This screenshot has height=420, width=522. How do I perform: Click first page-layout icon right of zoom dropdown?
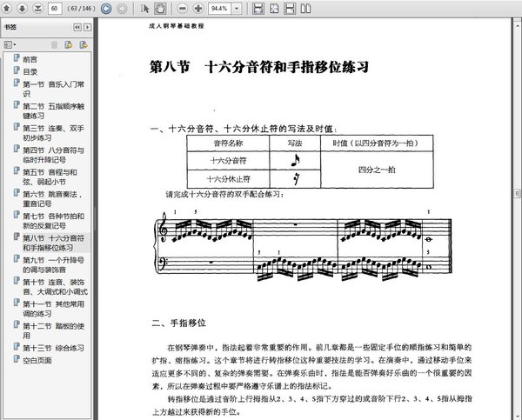(x=258, y=9)
